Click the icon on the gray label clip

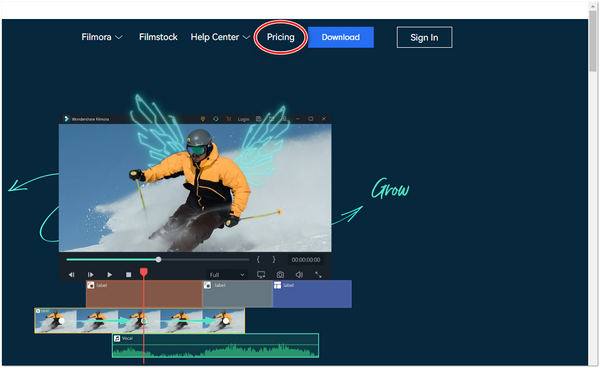pos(207,285)
